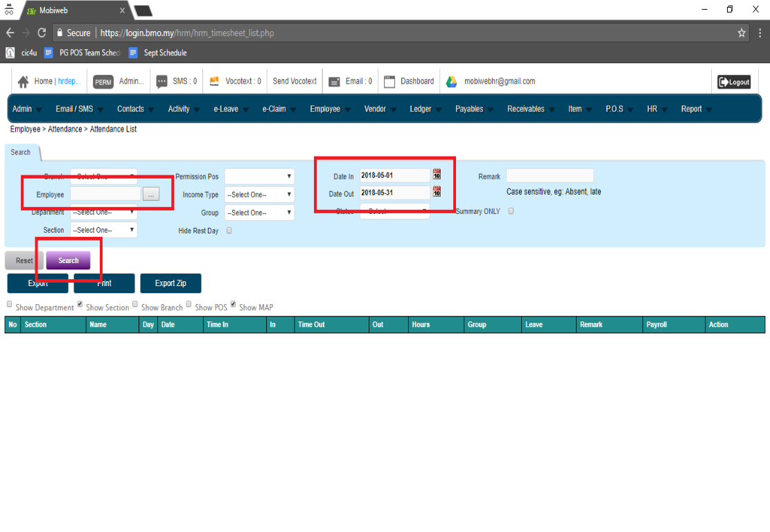Click the Send Vocotext link
The width and height of the screenshot is (770, 532).
pyautogui.click(x=295, y=81)
